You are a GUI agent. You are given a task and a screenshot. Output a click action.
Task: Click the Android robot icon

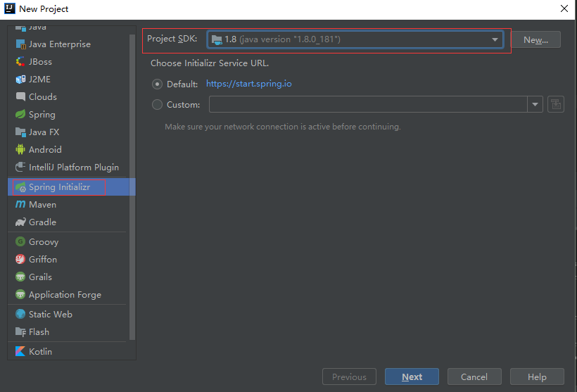20,149
